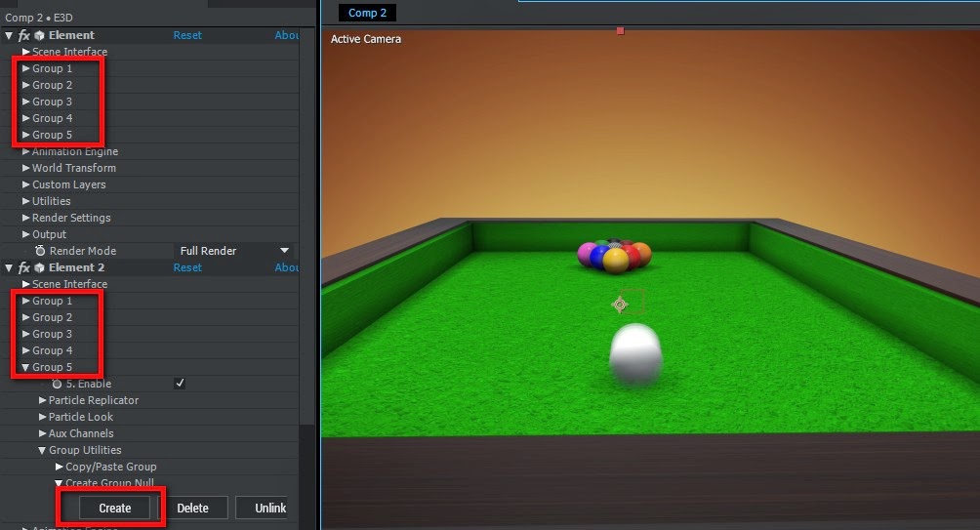Collapse the Element effect twirl arrow
The width and height of the screenshot is (980, 530).
pos(9,35)
